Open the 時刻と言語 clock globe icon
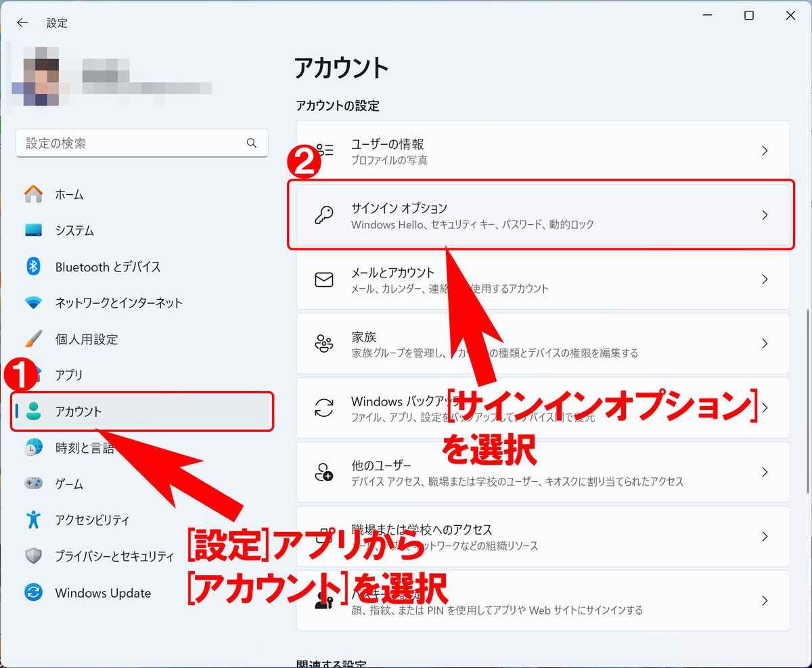This screenshot has width=812, height=668. tap(33, 447)
